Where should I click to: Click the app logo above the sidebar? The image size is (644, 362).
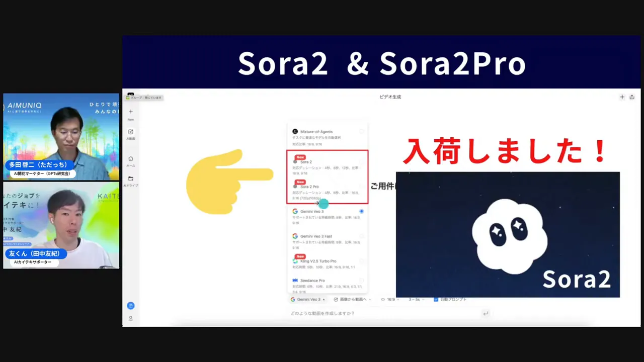(x=131, y=95)
